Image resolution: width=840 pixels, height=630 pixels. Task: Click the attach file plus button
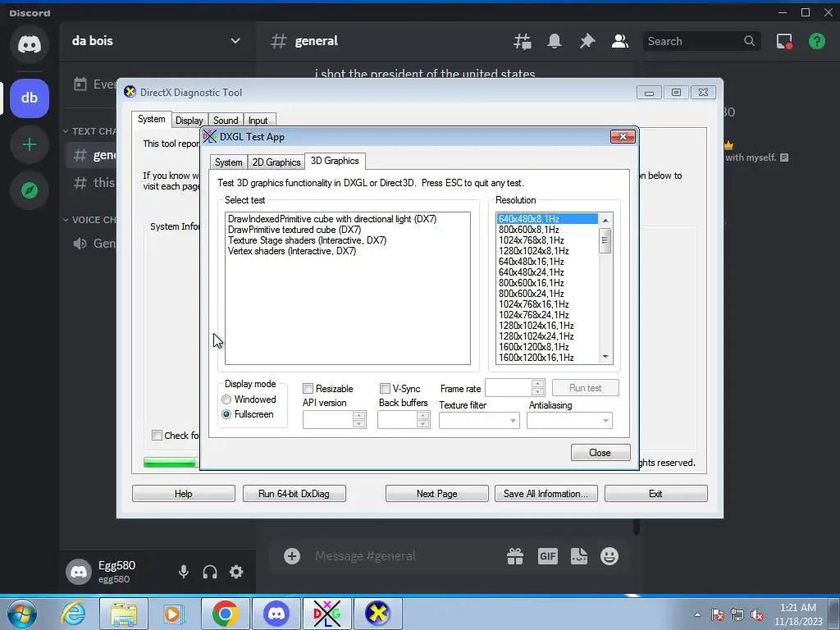(x=292, y=556)
